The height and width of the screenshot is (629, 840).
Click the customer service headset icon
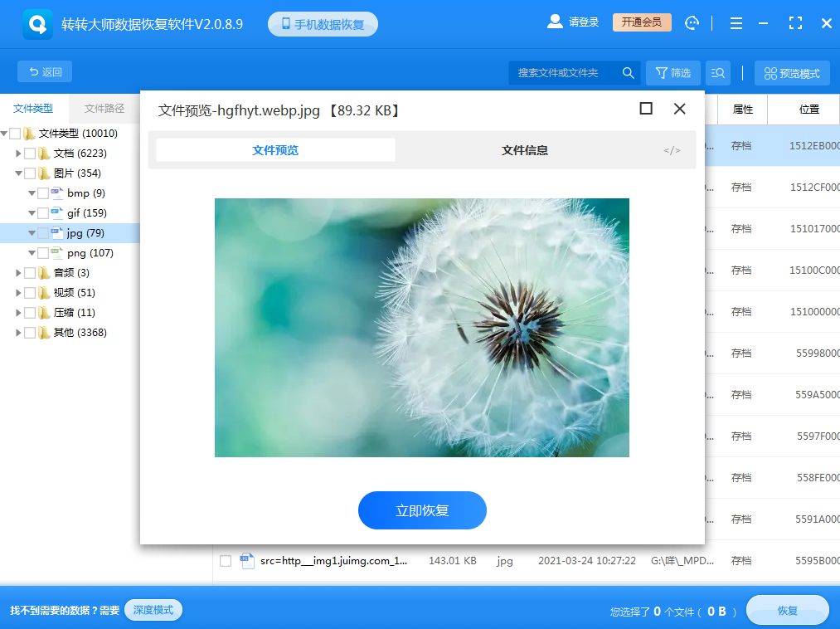[692, 22]
